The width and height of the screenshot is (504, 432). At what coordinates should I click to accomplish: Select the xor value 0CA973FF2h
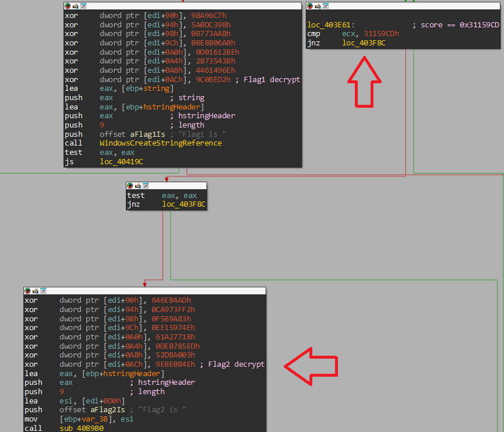click(x=174, y=310)
